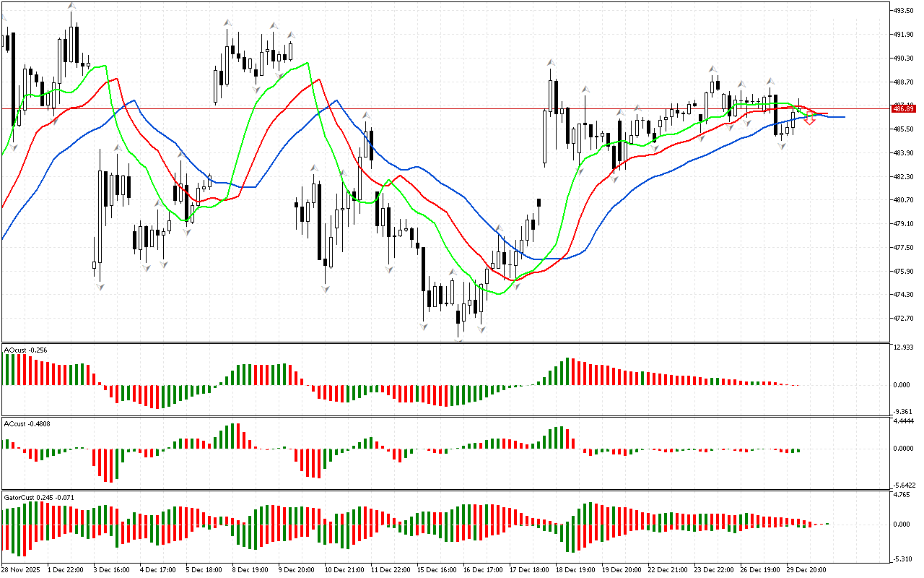Click the 4.765 scale value in GatorCust panel
This screenshot has height=578, width=924.
tap(902, 496)
